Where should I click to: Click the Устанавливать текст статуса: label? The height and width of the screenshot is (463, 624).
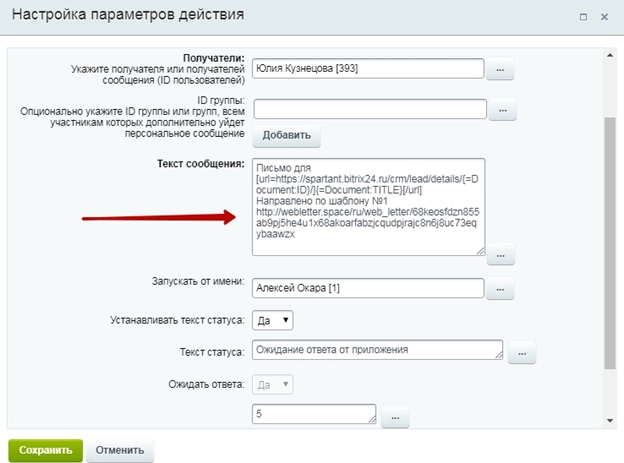pos(177,320)
